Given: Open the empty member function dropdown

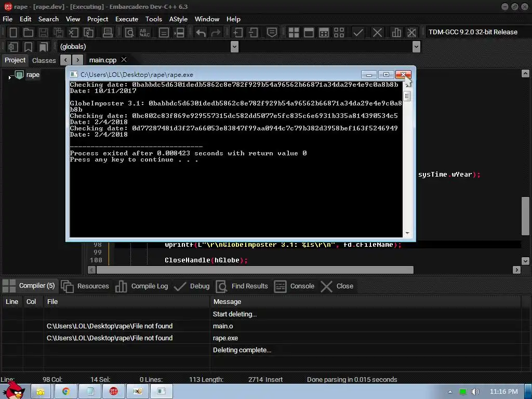Looking at the screenshot, I should pyautogui.click(x=416, y=47).
